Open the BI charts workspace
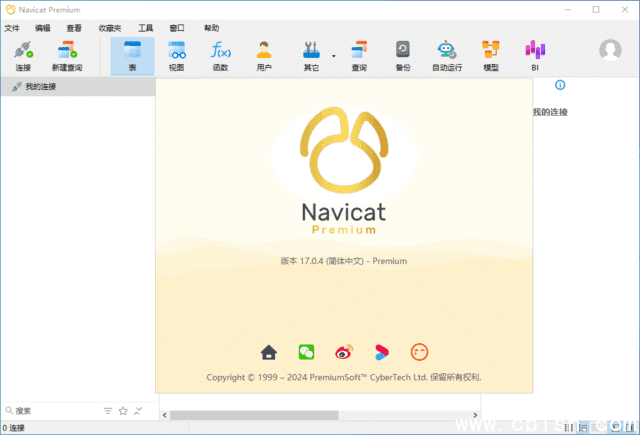Viewport: 640px width, 435px height. point(535,55)
